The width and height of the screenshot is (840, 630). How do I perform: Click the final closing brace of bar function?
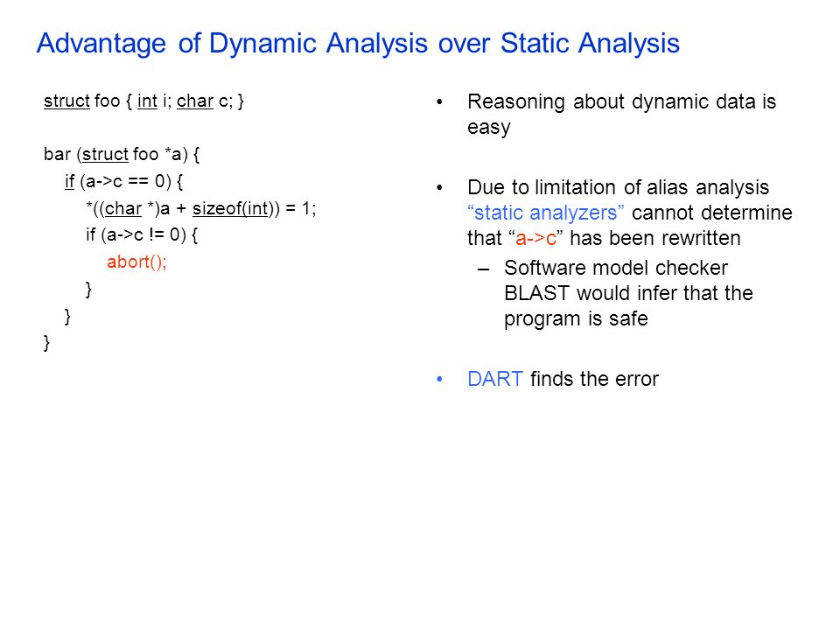[46, 343]
